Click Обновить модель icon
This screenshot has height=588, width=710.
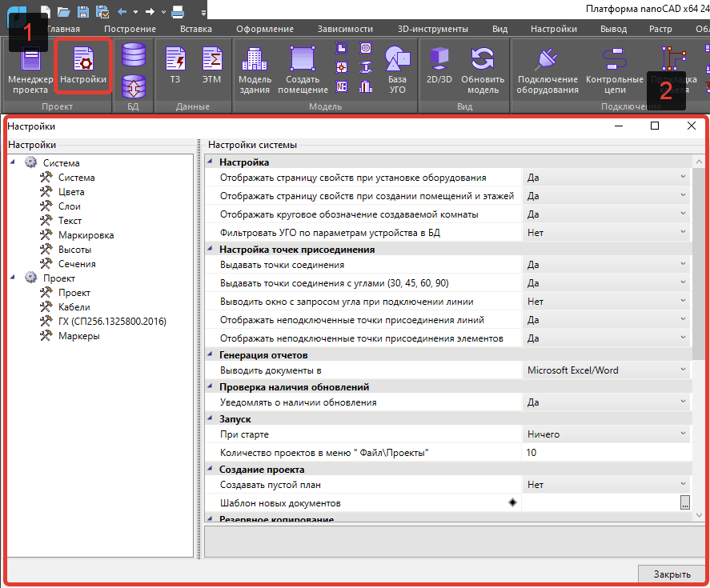click(483, 69)
